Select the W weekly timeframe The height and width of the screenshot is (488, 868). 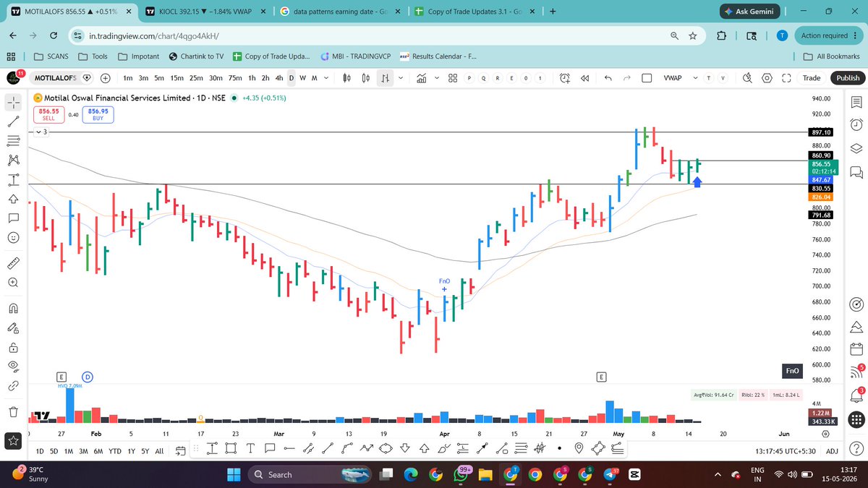click(302, 78)
